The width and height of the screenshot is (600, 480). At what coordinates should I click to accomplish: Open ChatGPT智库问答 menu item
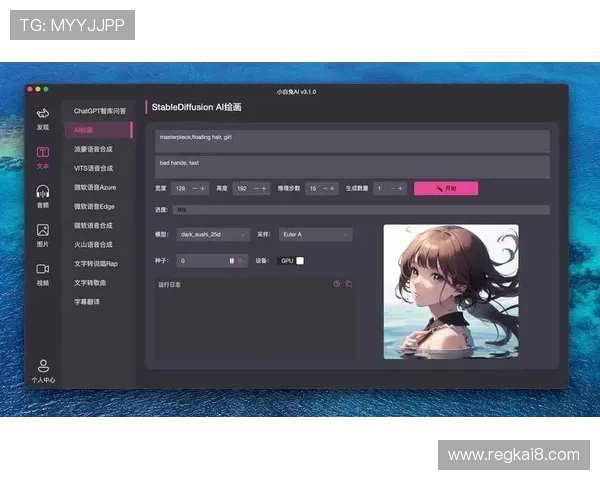(x=99, y=111)
